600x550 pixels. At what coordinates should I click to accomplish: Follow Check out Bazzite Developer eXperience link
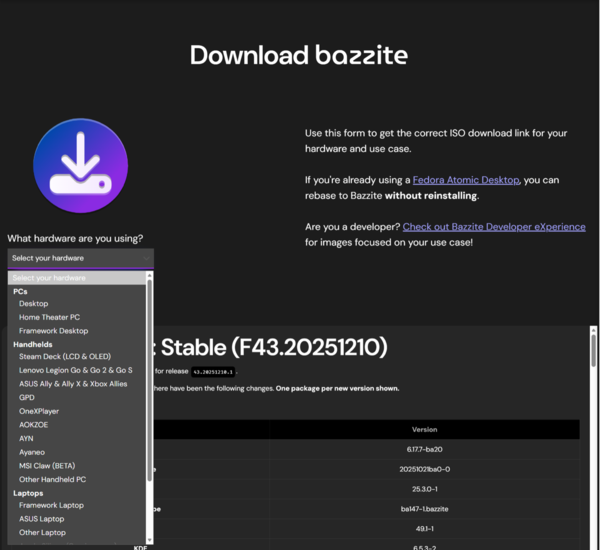494,227
